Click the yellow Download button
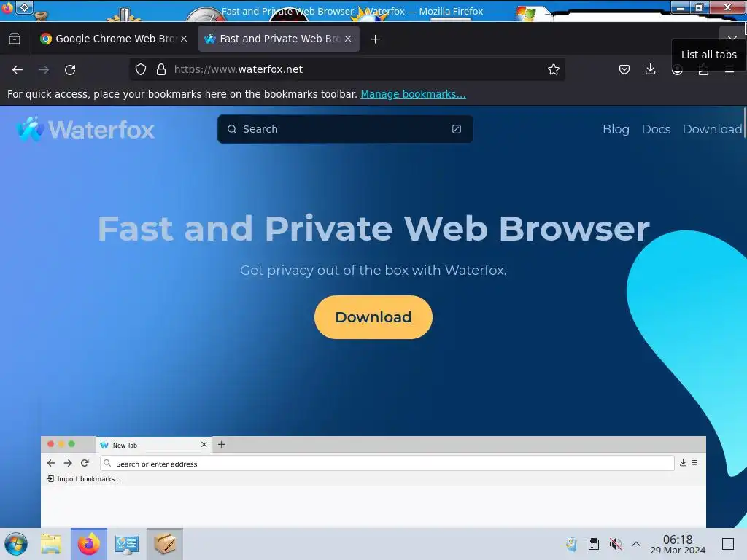Viewport: 747px width, 560px height. tap(373, 317)
